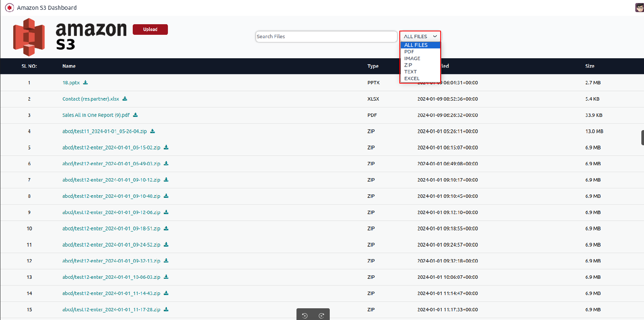Open abcd/test11_2024-01-01_05-26-04.zip link
The height and width of the screenshot is (320, 644).
click(105, 131)
